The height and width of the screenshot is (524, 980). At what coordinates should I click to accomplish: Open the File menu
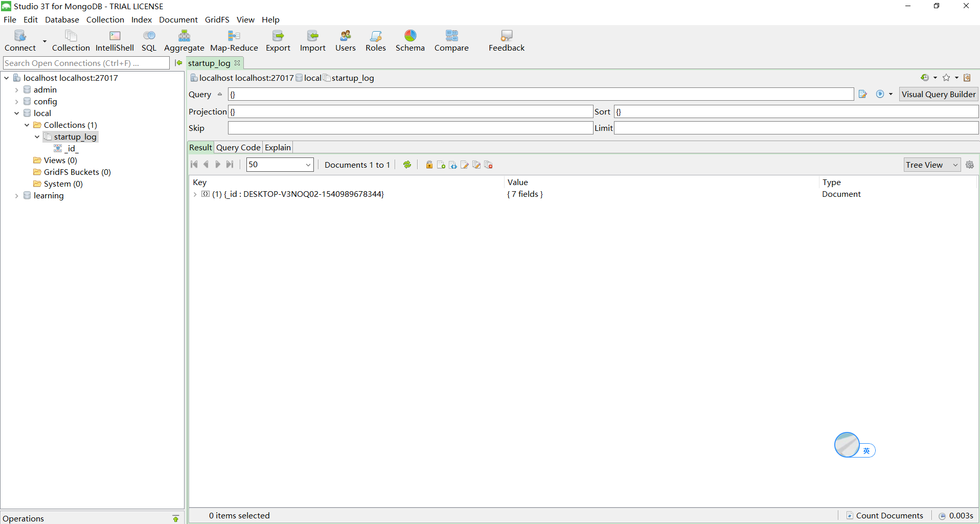(x=10, y=19)
